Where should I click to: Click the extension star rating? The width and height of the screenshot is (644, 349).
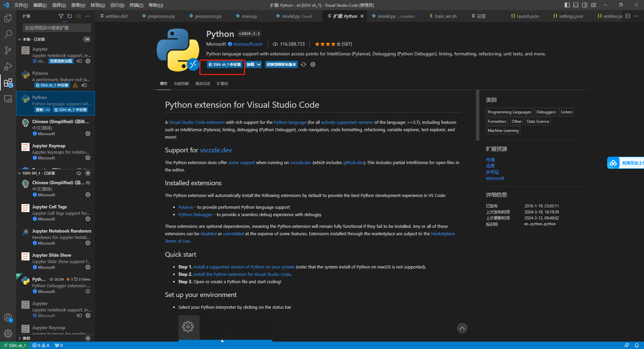(x=328, y=44)
